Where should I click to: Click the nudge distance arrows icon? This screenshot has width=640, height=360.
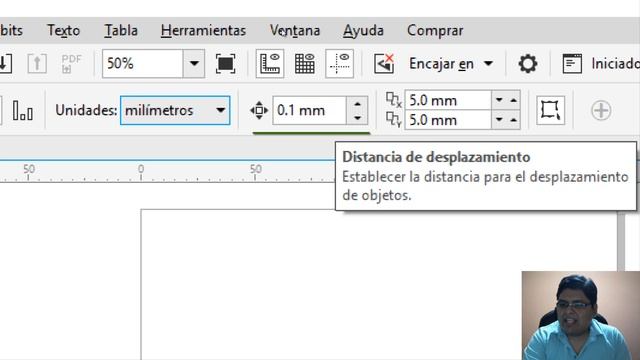click(x=259, y=111)
